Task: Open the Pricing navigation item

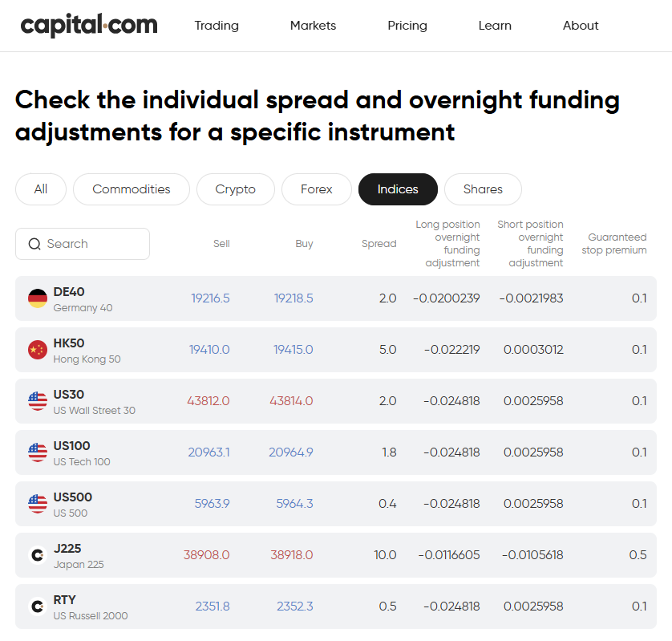Action: [x=407, y=26]
